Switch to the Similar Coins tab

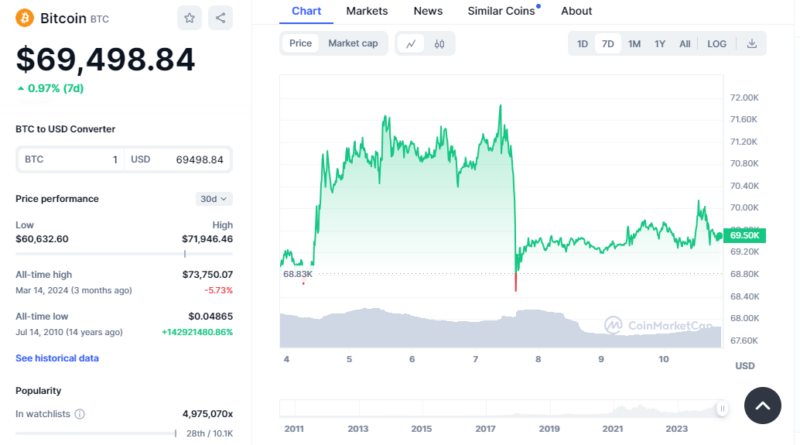click(500, 11)
